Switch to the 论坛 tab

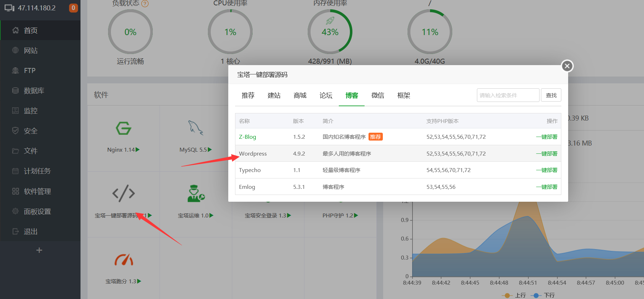coord(326,95)
